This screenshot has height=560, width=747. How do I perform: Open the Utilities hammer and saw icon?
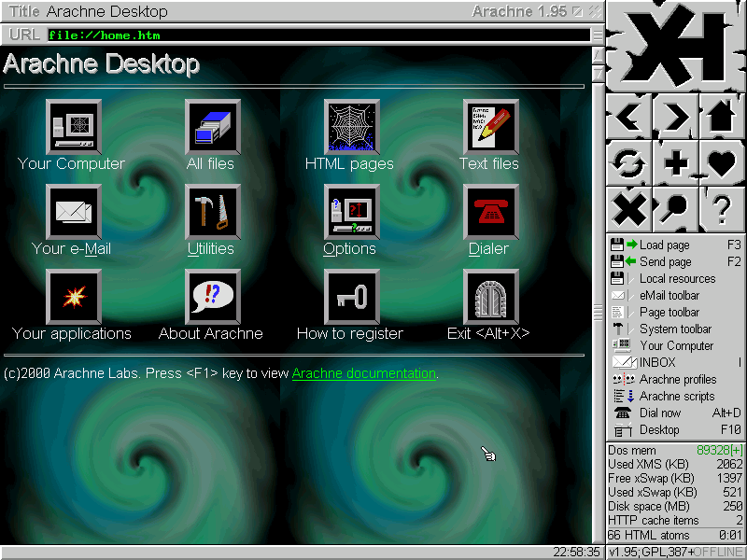point(213,212)
